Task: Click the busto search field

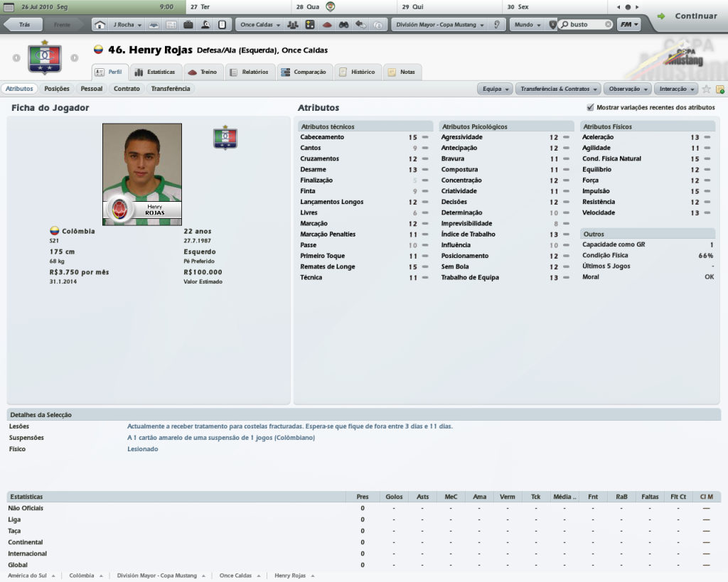Action: coord(586,25)
